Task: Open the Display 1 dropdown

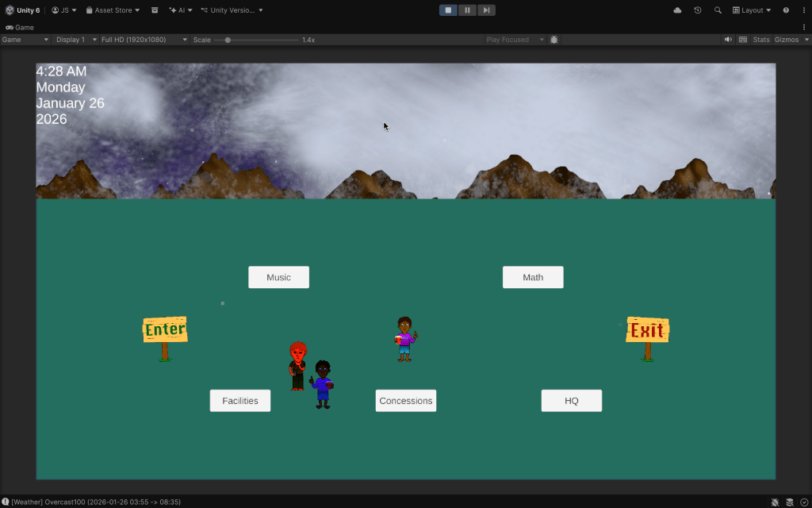Action: pos(75,39)
